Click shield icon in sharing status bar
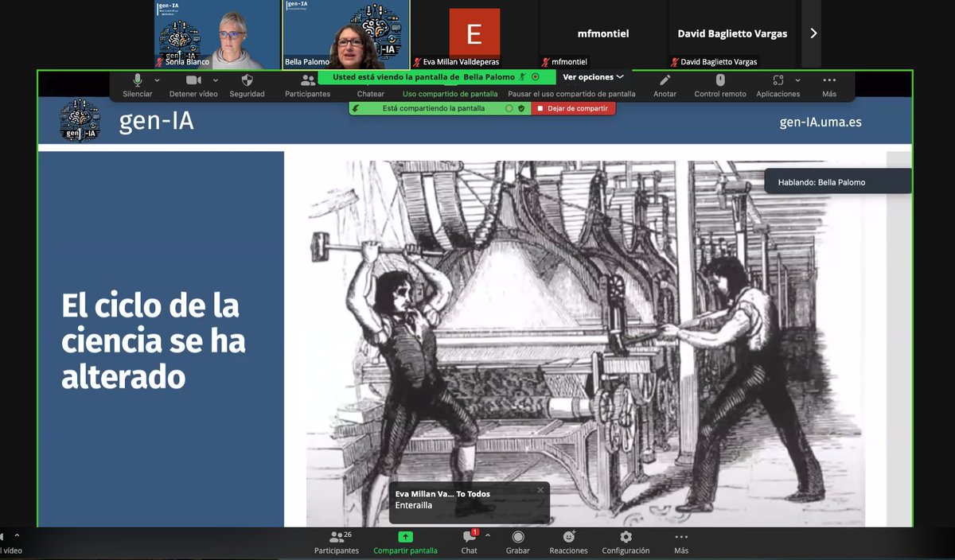The height and width of the screenshot is (560, 955). (521, 108)
